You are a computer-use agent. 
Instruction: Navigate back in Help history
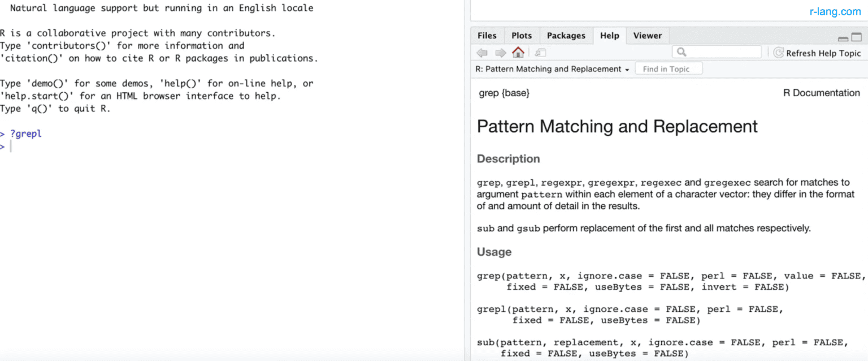pyautogui.click(x=481, y=52)
